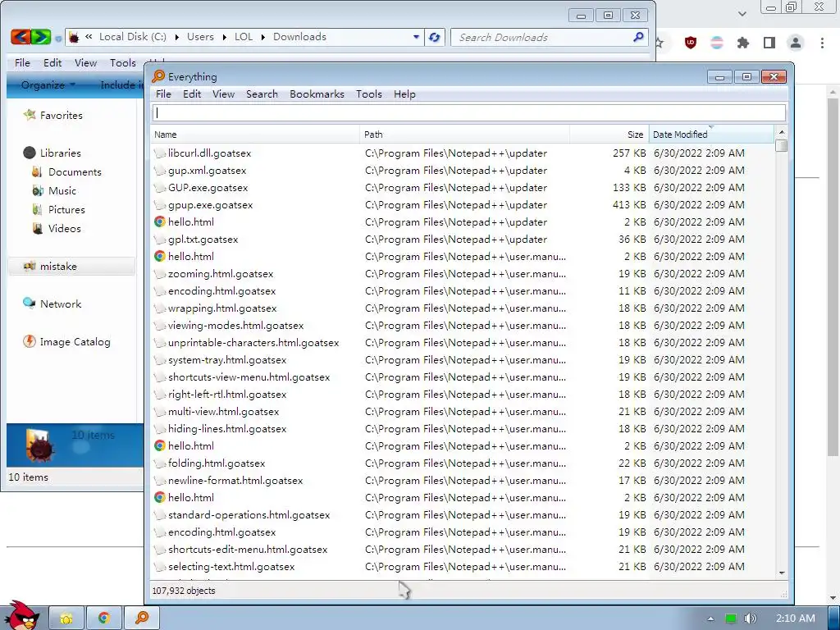
Task: Click Downloads in the address breadcrumb
Action: click(299, 37)
